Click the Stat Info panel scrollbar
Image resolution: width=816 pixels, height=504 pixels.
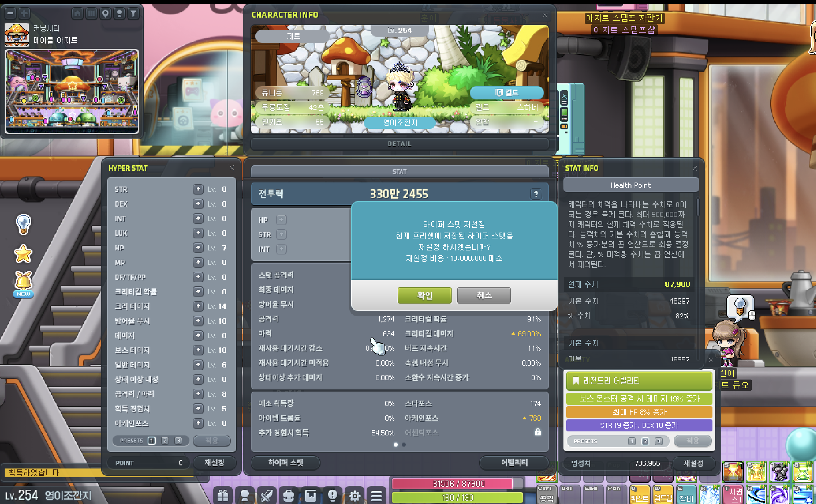[698, 207]
